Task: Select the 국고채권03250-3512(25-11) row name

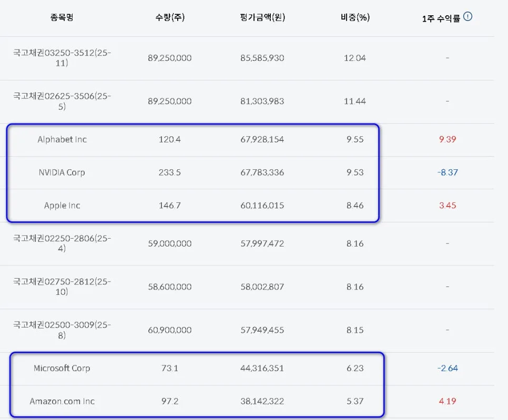Action: point(62,58)
